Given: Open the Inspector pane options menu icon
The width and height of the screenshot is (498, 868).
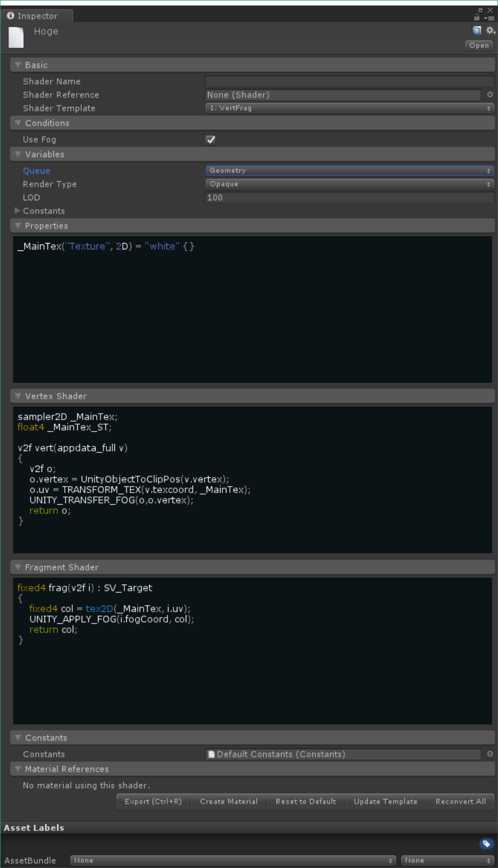Looking at the screenshot, I should point(489,18).
